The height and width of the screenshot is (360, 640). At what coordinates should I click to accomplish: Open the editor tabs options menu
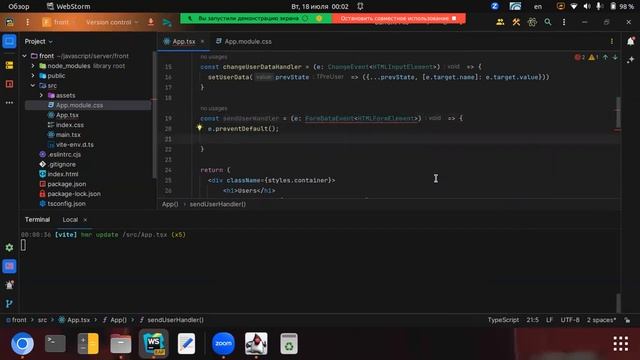611,42
